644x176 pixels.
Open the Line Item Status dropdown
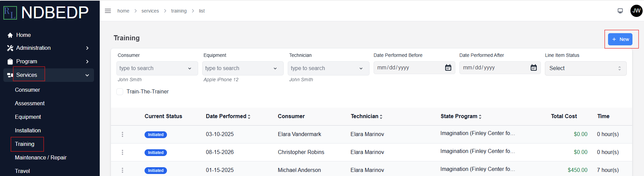(586, 68)
